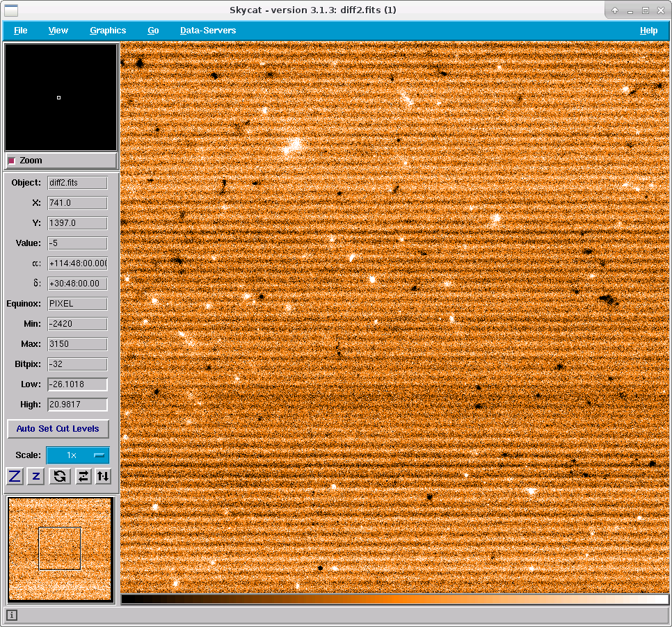Click the High cut level field

(x=77, y=405)
